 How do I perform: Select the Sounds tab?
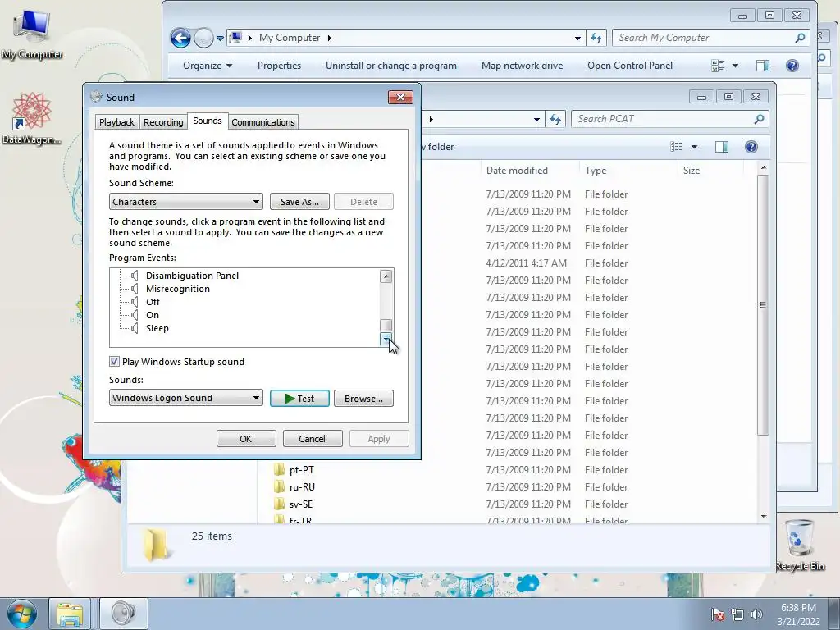208,121
